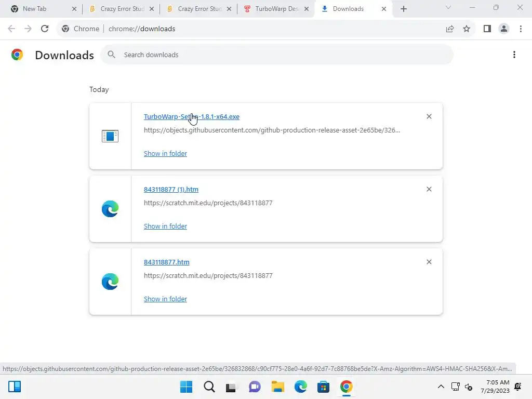Click the Chrome icon on the taskbar
The image size is (532, 399).
click(347, 387)
